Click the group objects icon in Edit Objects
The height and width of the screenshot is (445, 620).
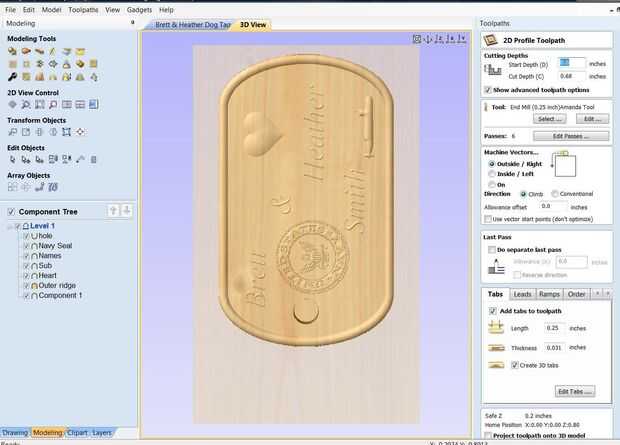[x=53, y=159]
